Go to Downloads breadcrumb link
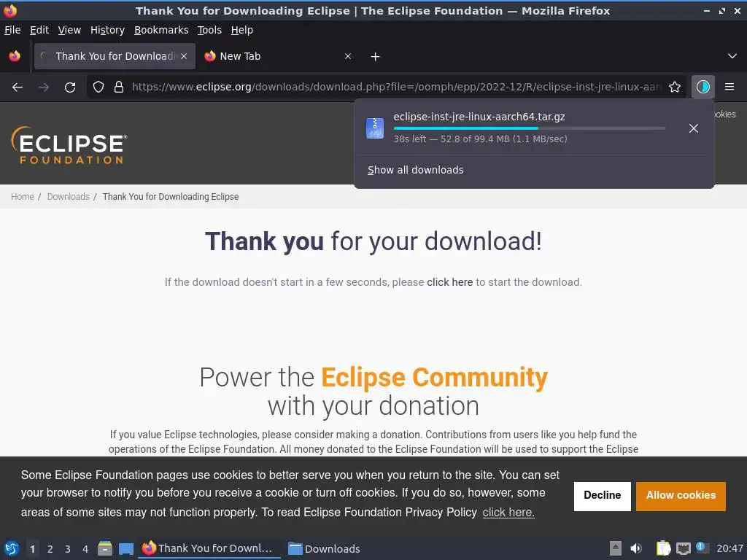 (x=68, y=197)
